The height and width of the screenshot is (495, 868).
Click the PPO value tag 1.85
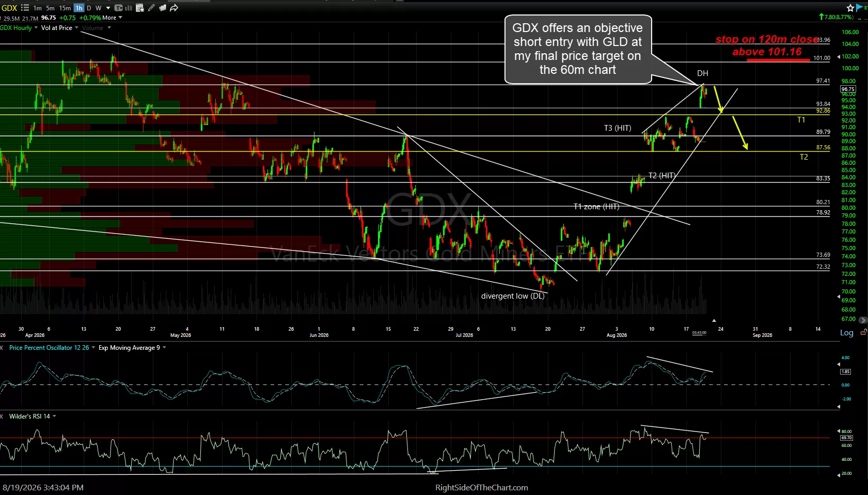click(x=845, y=372)
